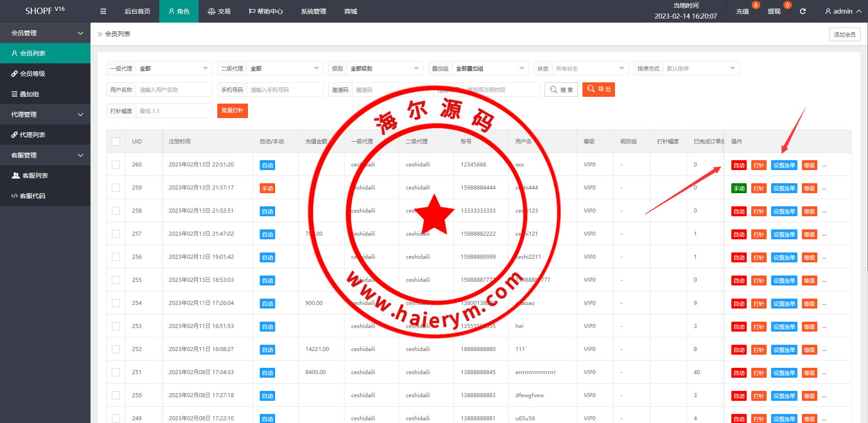Click the 添加会员 button
868x423 pixels.
click(x=844, y=34)
